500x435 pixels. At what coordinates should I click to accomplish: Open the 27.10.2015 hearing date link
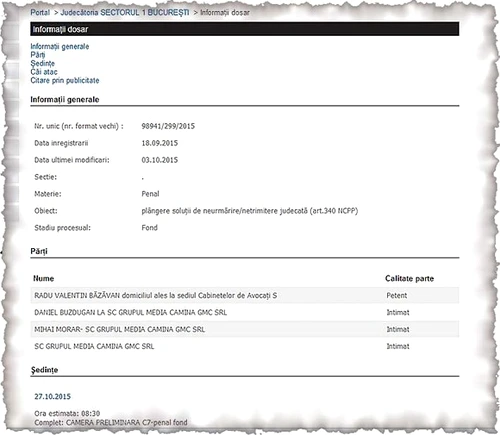tap(52, 397)
